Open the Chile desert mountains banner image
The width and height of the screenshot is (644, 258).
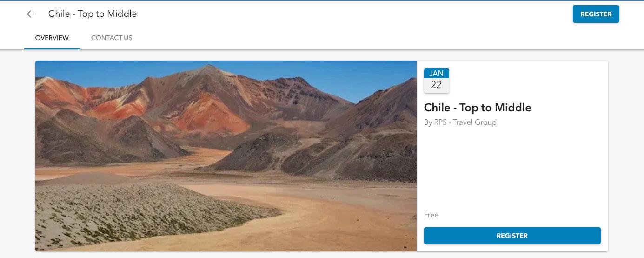[x=226, y=156]
